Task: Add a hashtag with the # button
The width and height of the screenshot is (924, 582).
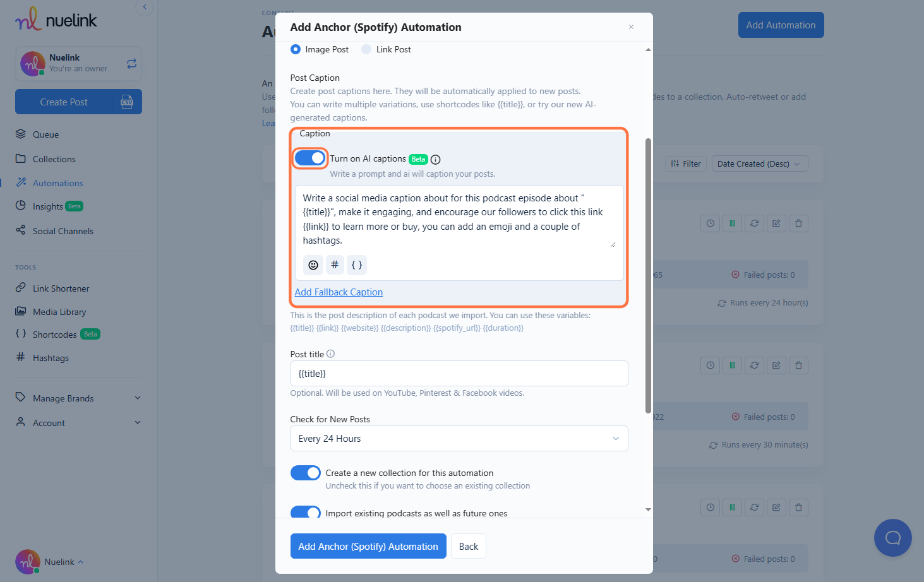Action: (335, 265)
